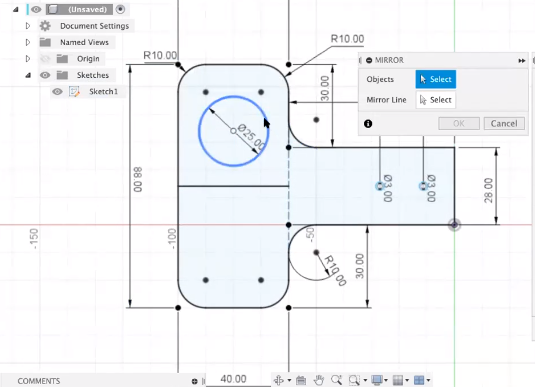
Task: Select the Origin label in browser
Action: pyautogui.click(x=88, y=59)
